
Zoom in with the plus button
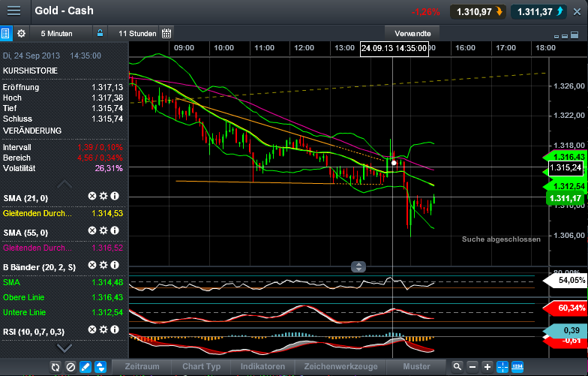pyautogui.click(x=487, y=367)
